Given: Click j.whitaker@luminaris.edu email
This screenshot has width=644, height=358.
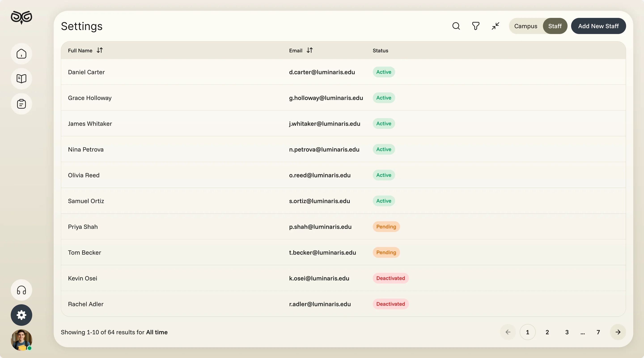Looking at the screenshot, I should click(324, 124).
